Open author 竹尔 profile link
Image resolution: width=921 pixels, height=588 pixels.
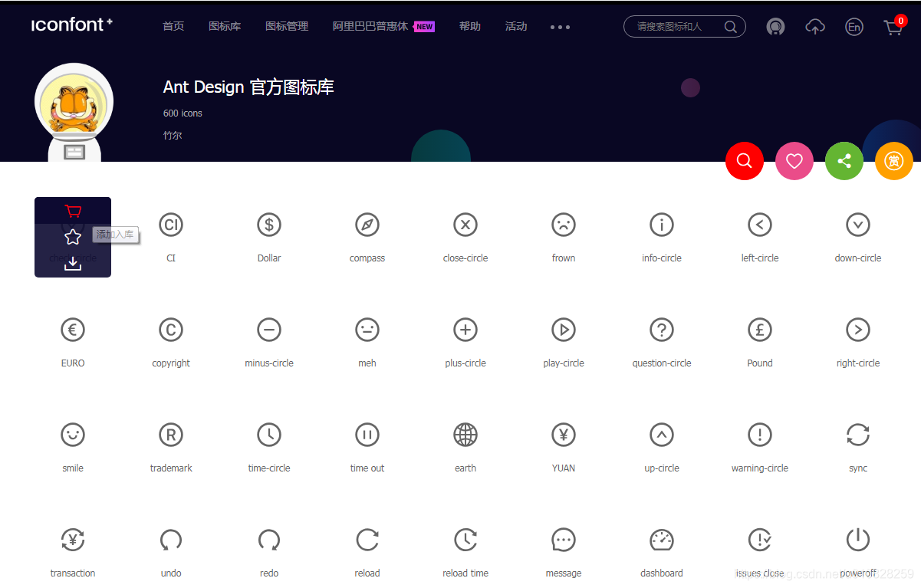pyautogui.click(x=173, y=135)
